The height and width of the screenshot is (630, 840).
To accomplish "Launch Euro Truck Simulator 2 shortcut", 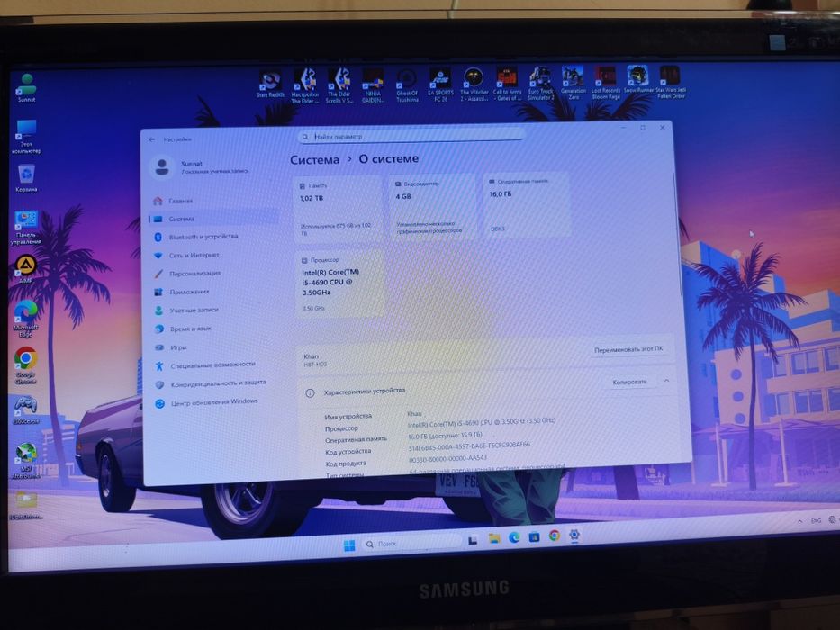I will (540, 83).
